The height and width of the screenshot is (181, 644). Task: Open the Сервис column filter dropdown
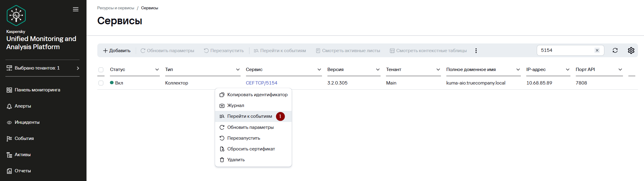(x=319, y=70)
